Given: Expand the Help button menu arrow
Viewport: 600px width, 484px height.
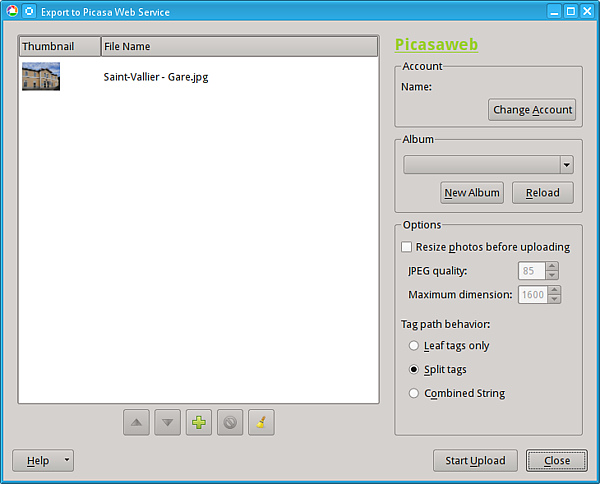Looking at the screenshot, I should click(66, 461).
